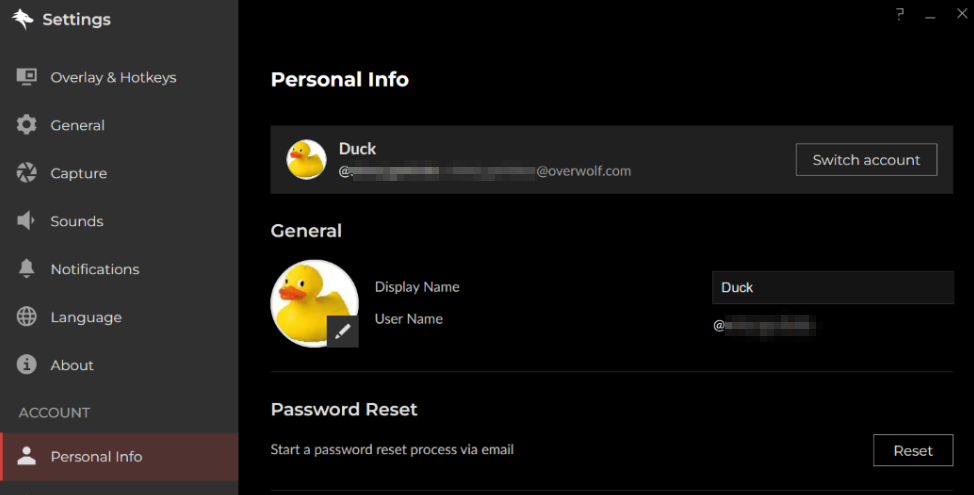
Task: Open the About page
Action: tap(119, 364)
